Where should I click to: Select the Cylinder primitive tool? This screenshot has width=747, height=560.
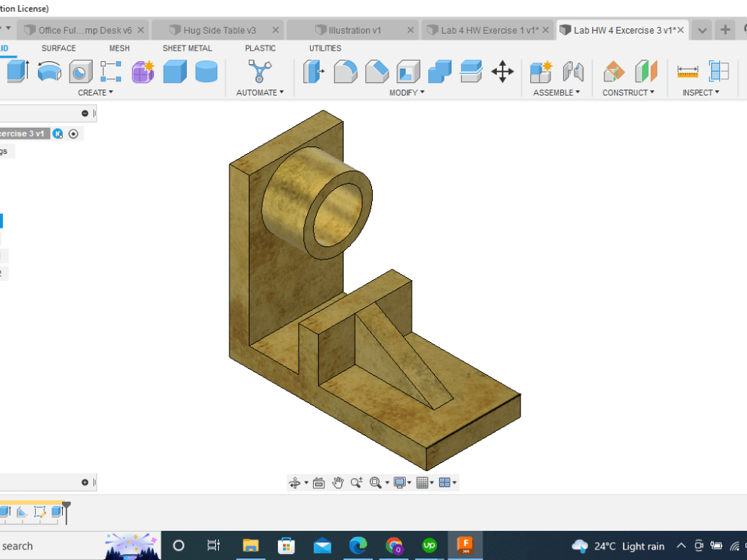[206, 72]
